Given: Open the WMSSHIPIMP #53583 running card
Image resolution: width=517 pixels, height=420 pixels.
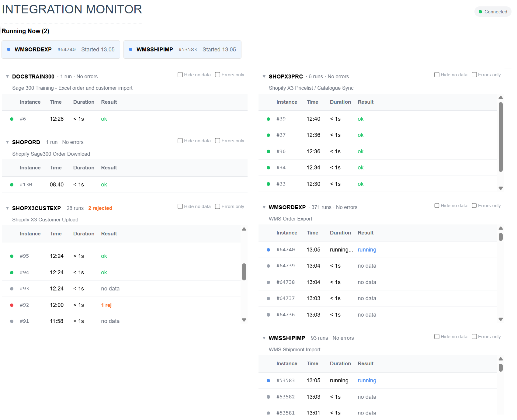Looking at the screenshot, I should point(182,50).
